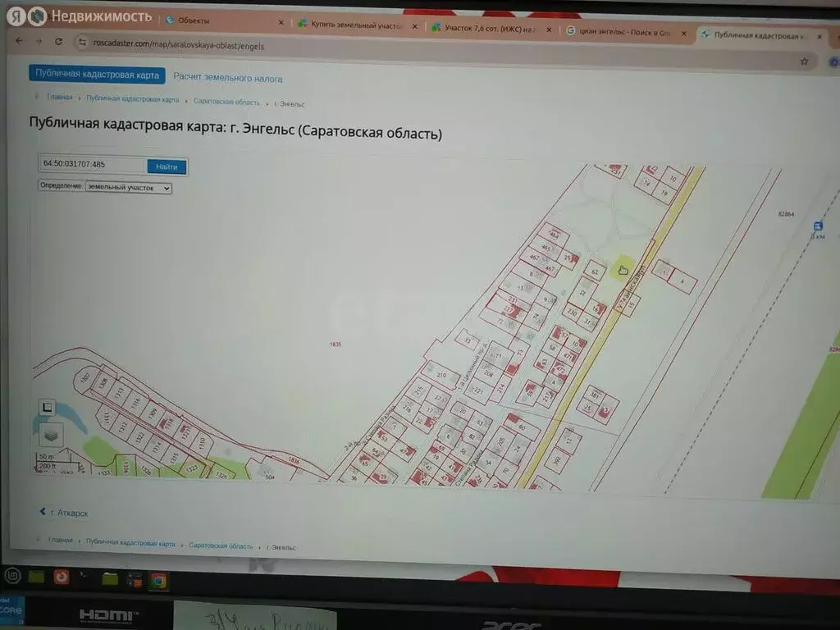Open the Chrome icon in the taskbar
Screen dimensions: 840x630
click(x=159, y=581)
